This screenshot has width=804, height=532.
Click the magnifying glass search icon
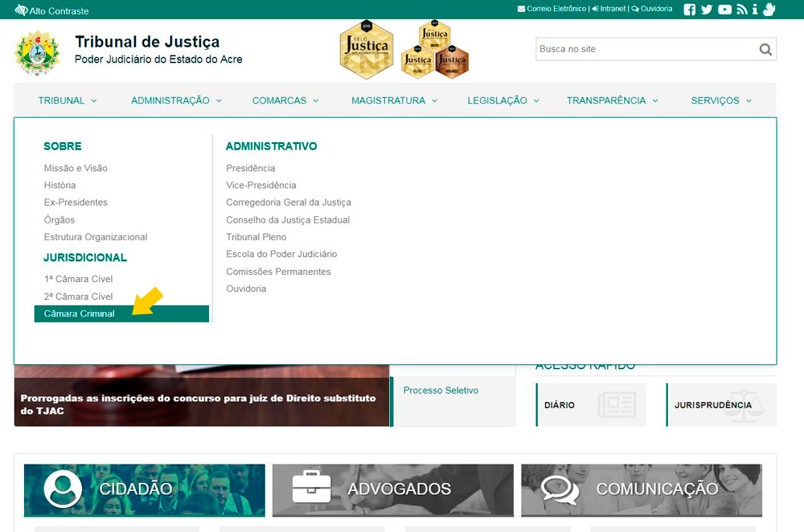(765, 50)
